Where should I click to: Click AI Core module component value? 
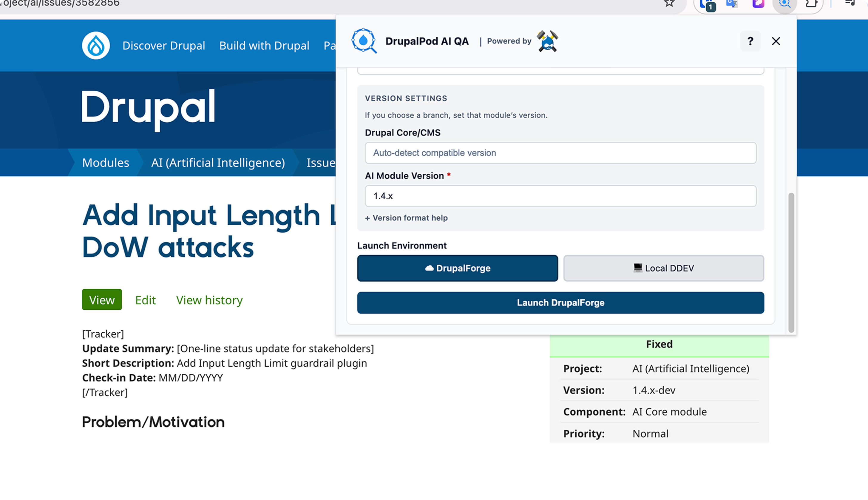click(669, 412)
